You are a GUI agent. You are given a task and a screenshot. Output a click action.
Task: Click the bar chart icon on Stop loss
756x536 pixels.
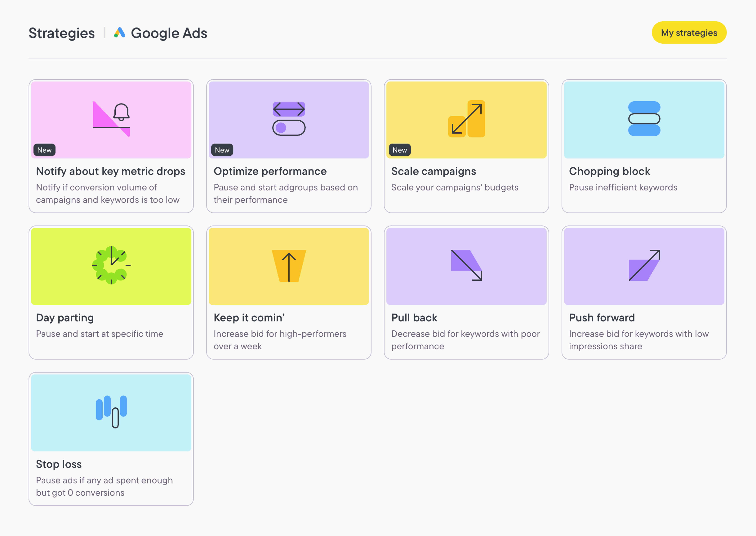pyautogui.click(x=111, y=412)
